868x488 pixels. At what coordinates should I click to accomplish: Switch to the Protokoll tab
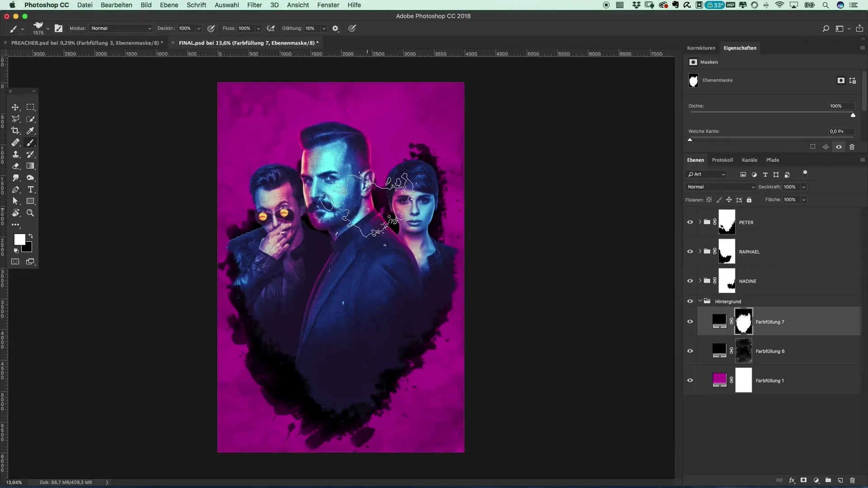click(x=722, y=160)
